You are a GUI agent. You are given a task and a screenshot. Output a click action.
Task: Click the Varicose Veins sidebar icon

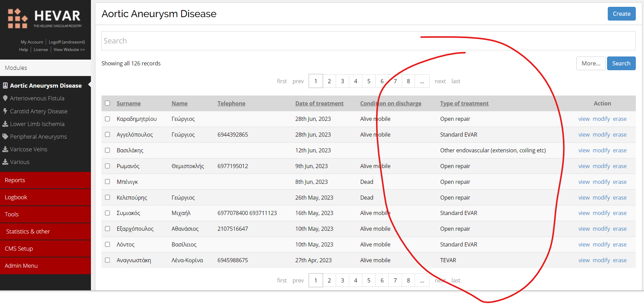tap(5, 149)
